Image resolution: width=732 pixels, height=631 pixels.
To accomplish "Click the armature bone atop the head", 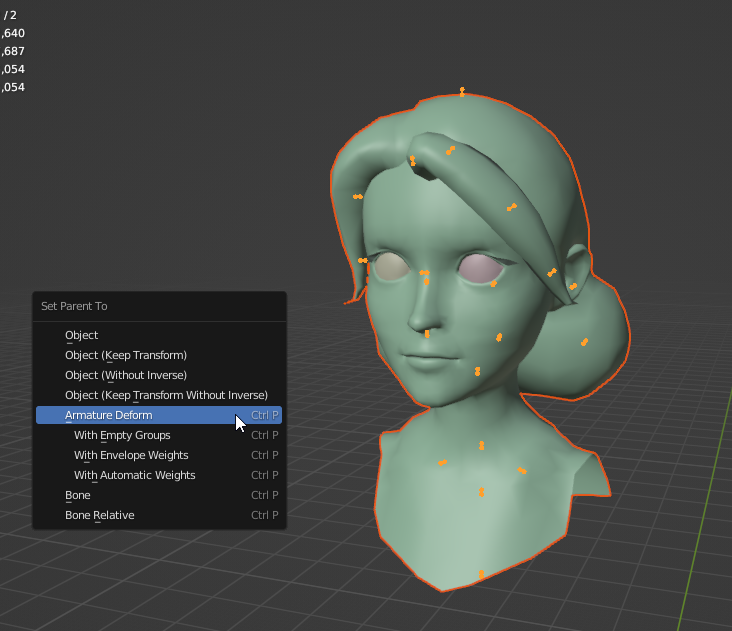I will [462, 91].
